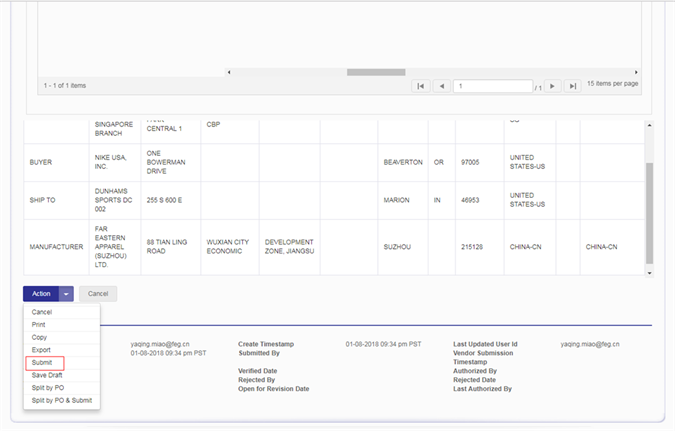
Task: Select Export from the Action menu
Action: 41,350
